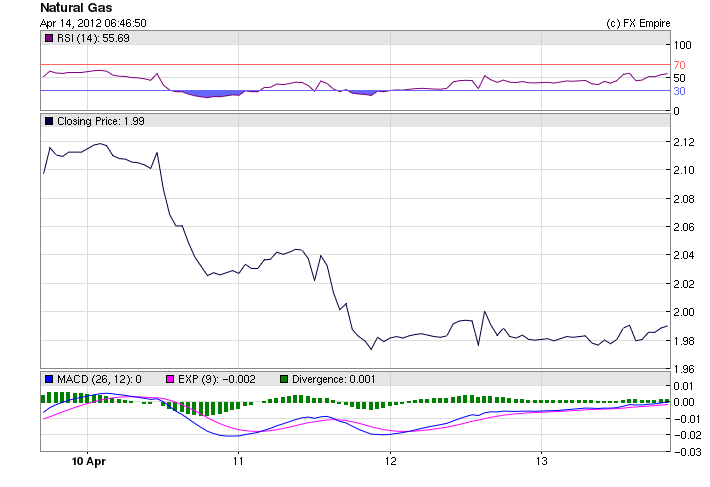Screen dimensions: 710x487
Task: Click the blue '30' RSI level label
Action: coord(679,91)
